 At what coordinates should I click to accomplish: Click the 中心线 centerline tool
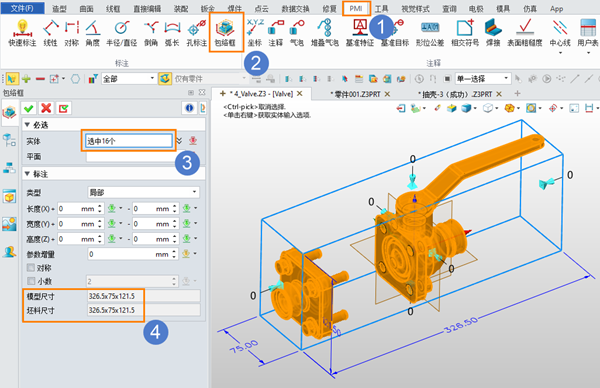tap(560, 33)
